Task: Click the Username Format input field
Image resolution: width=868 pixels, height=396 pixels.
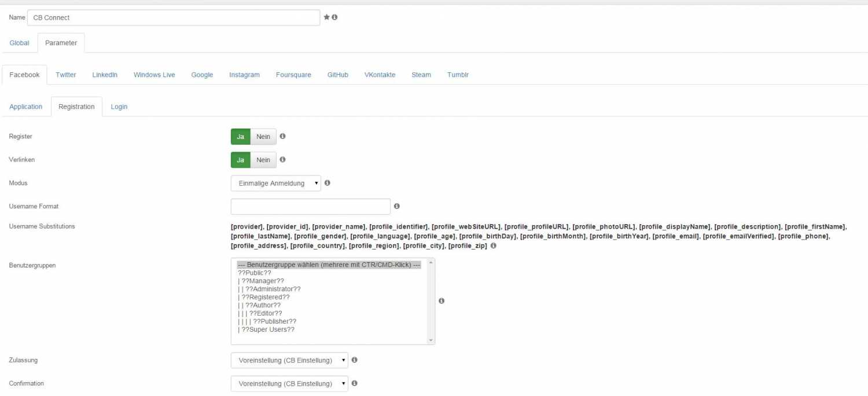Action: [311, 207]
